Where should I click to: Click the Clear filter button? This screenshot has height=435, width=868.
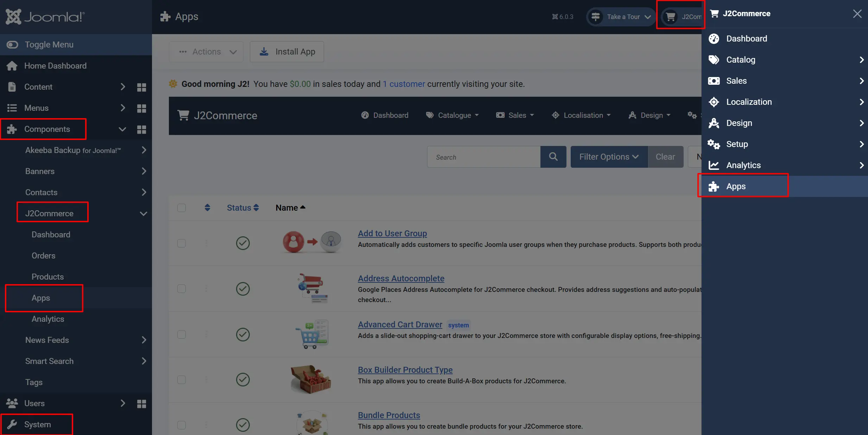pos(665,157)
